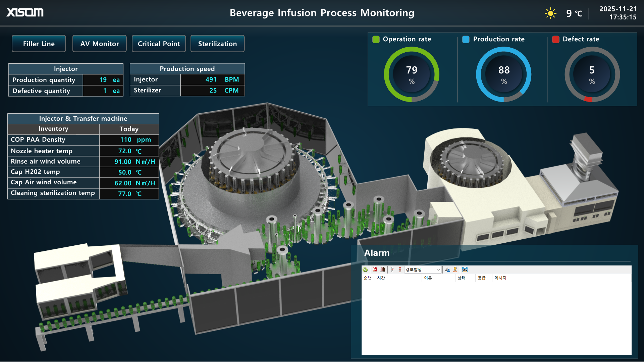Click the dark siren alarm off icon
Screen dimensions: 644x362
tap(383, 269)
